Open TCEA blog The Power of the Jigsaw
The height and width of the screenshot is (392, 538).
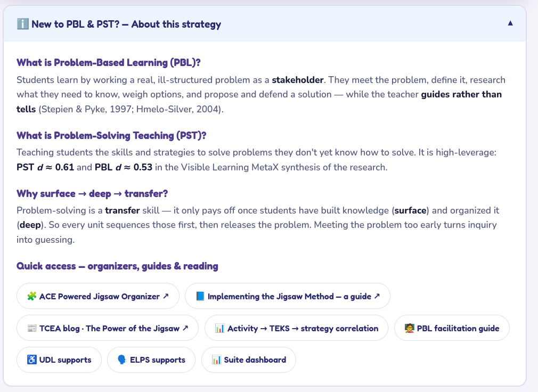(108, 328)
